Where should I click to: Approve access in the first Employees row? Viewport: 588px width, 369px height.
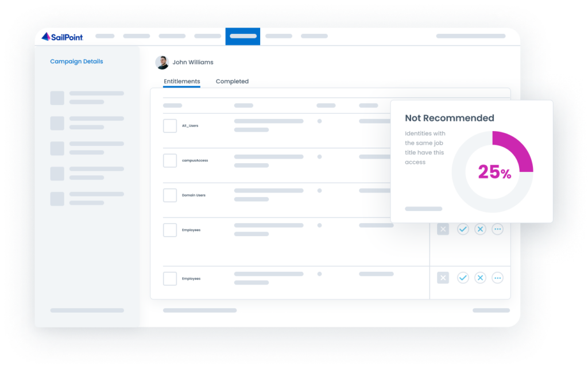(463, 229)
